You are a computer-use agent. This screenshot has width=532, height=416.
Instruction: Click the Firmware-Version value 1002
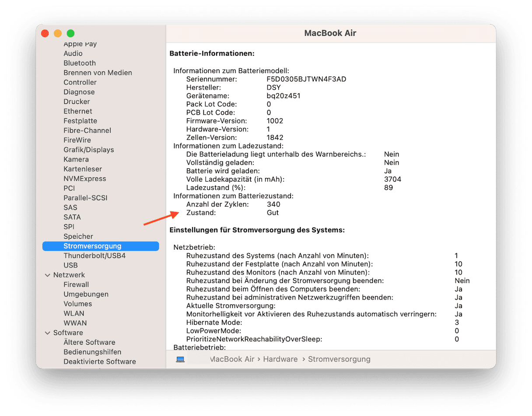(x=275, y=121)
